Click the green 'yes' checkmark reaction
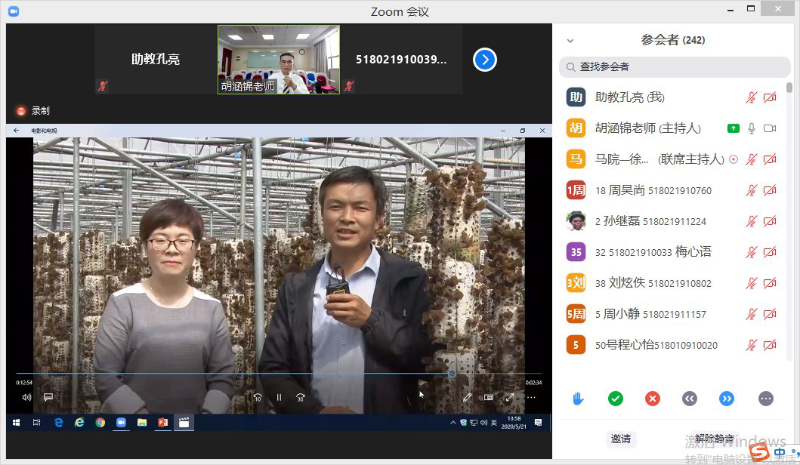The width and height of the screenshot is (800, 465). 615,398
